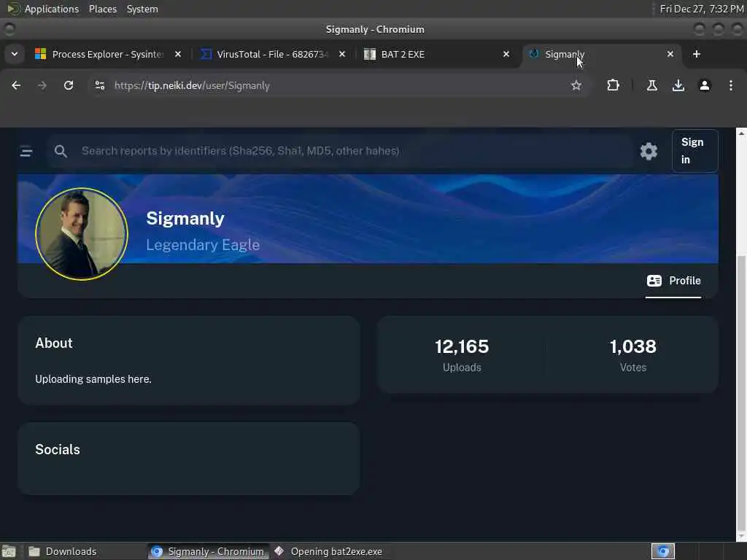This screenshot has height=560, width=747.
Task: Select the Profile tab
Action: (673, 281)
